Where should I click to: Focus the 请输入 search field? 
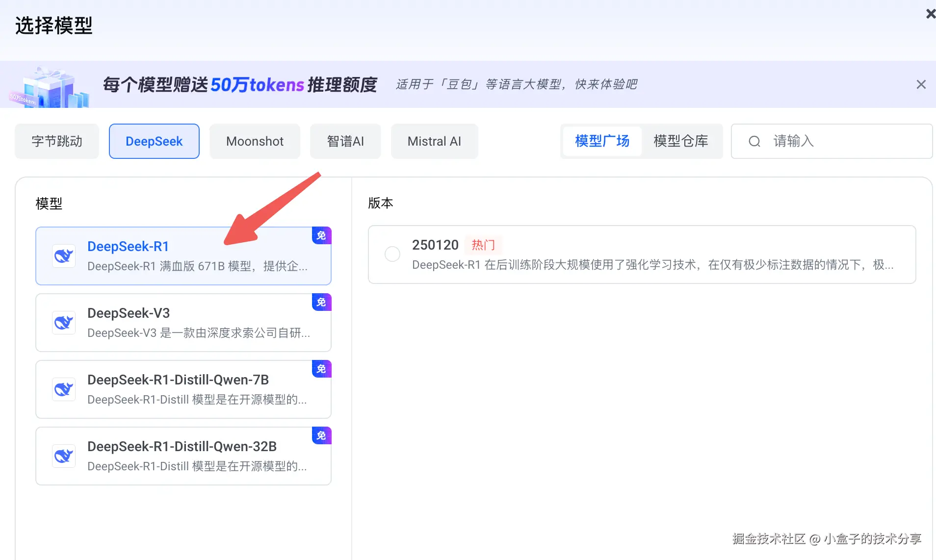[832, 141]
